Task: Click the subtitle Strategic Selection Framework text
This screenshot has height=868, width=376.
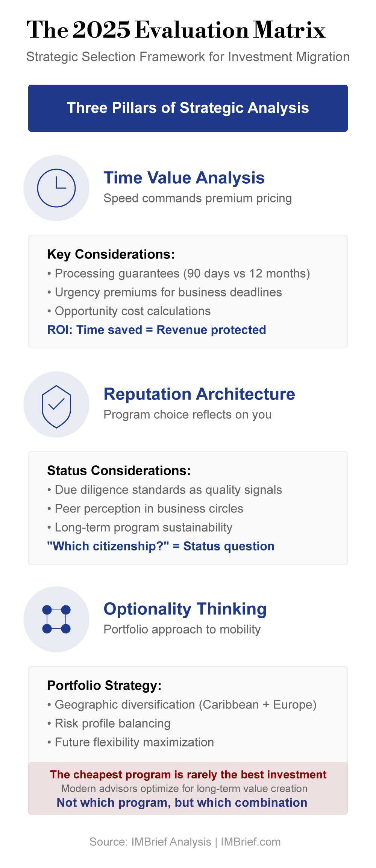Action: click(188, 57)
